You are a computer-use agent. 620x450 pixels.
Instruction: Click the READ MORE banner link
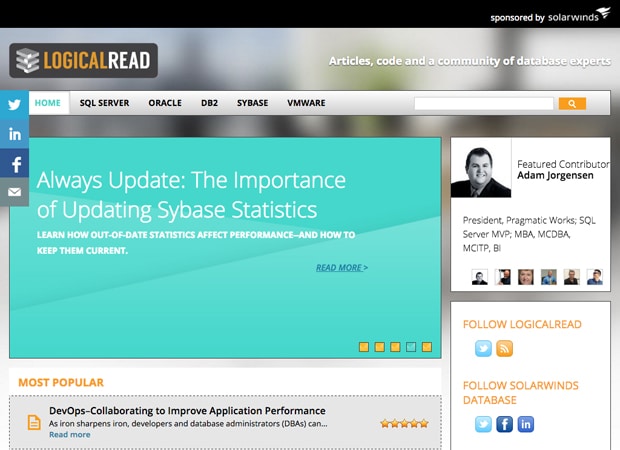(x=342, y=268)
